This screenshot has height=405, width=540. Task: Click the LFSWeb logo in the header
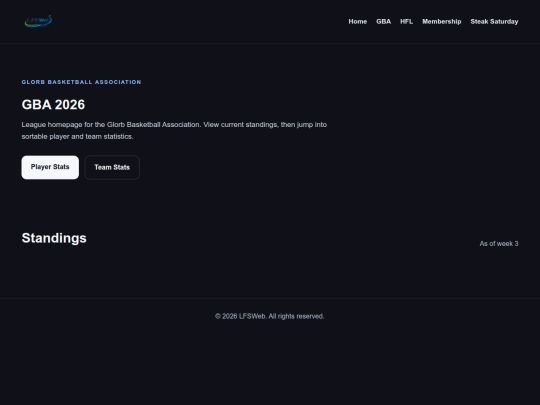click(x=38, y=21)
